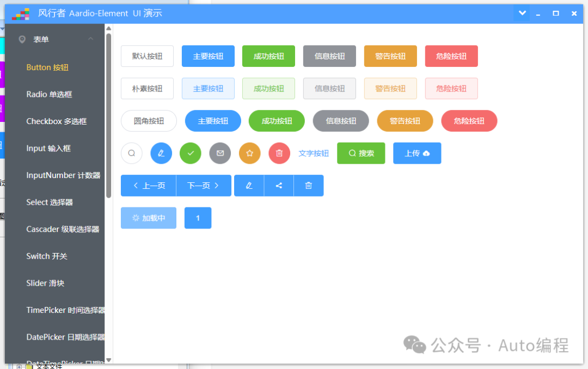Click the gray envelope icon button
The width and height of the screenshot is (588, 369).
click(220, 153)
